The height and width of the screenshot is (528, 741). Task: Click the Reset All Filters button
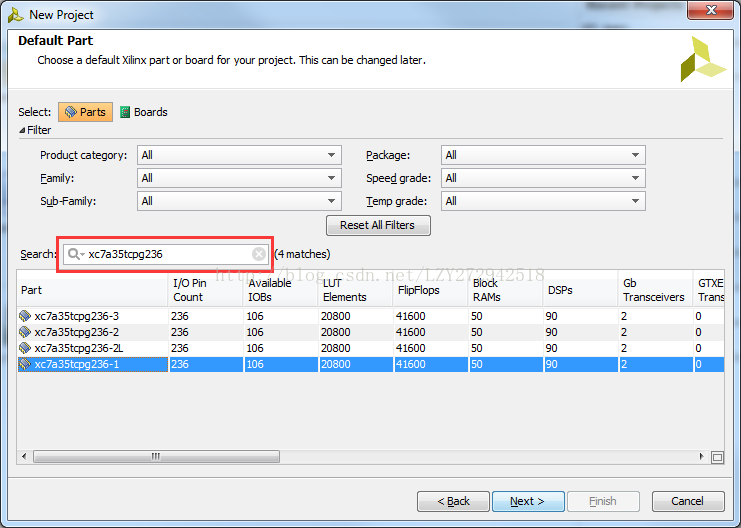[378, 225]
